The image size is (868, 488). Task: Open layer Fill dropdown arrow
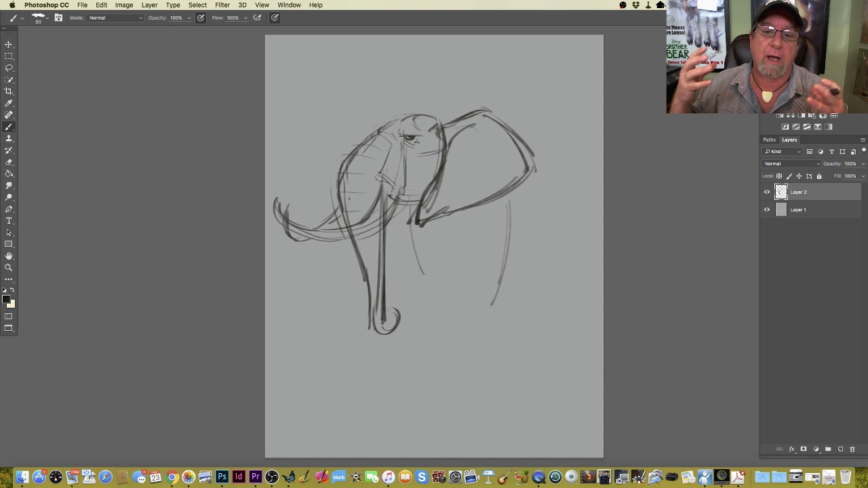863,176
